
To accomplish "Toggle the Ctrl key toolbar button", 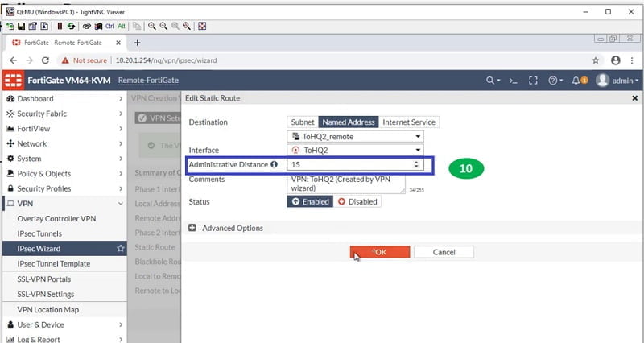I will click(x=109, y=26).
